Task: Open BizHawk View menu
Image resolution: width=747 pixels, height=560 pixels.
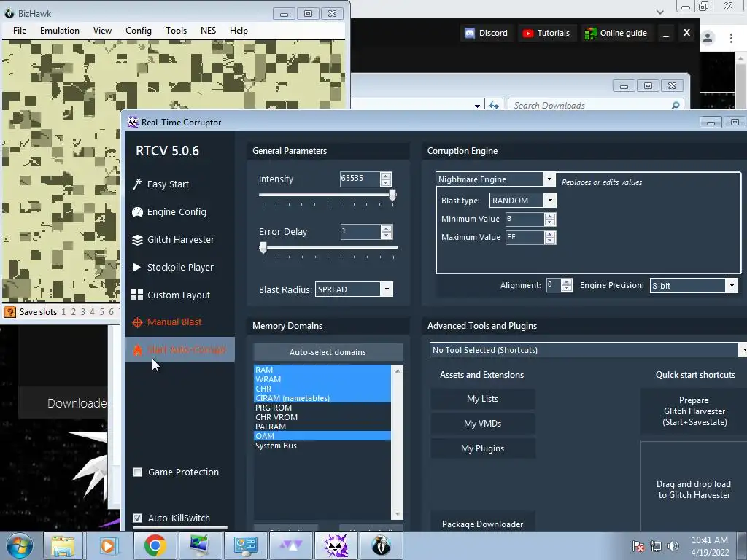Action: click(102, 31)
